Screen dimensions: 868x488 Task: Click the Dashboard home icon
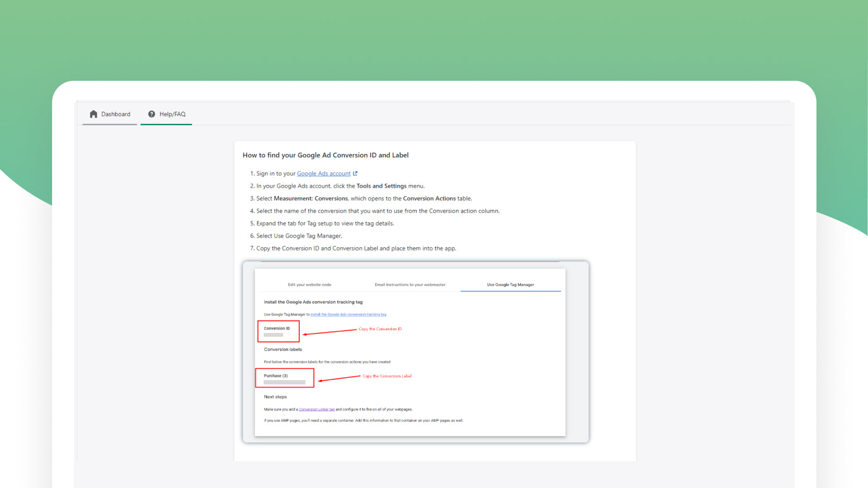pyautogui.click(x=93, y=114)
